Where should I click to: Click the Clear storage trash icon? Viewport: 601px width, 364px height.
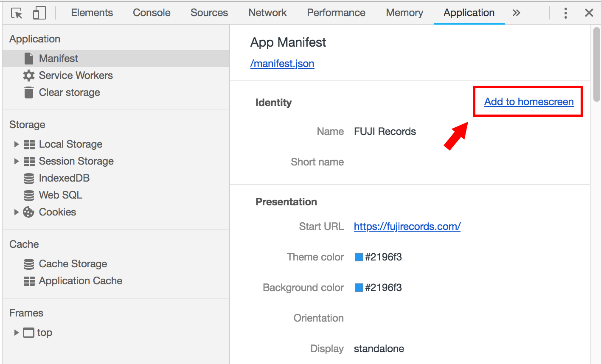[x=29, y=92]
